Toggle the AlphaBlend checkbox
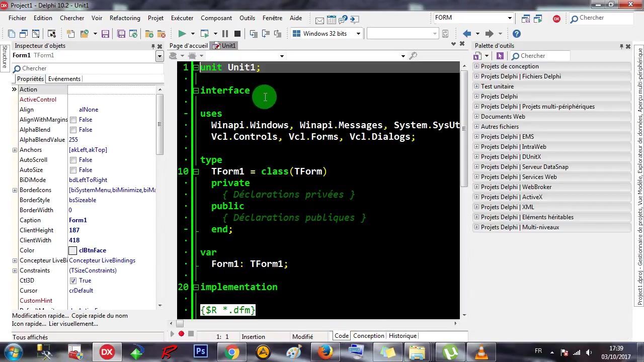 (73, 130)
